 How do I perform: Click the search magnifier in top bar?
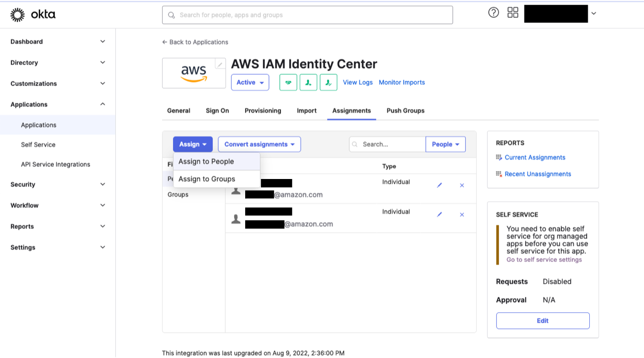coord(171,15)
